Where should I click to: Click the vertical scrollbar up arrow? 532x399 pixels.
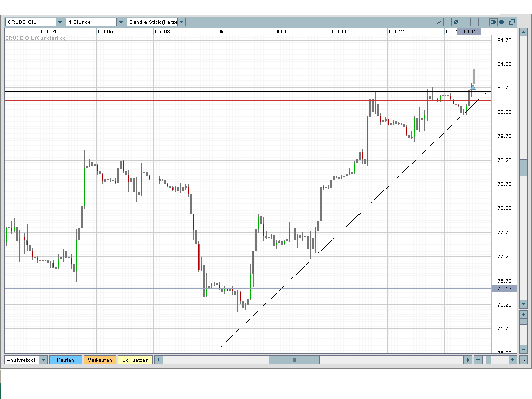click(523, 32)
